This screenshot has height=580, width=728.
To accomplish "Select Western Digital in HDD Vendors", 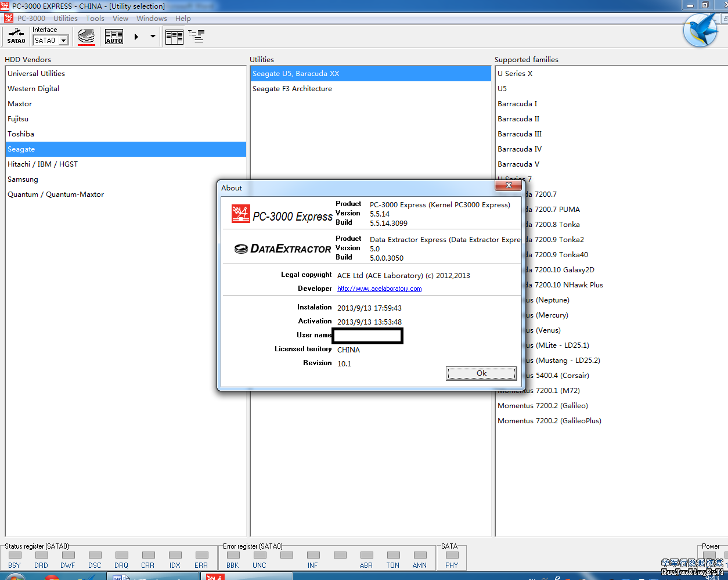I will (34, 89).
